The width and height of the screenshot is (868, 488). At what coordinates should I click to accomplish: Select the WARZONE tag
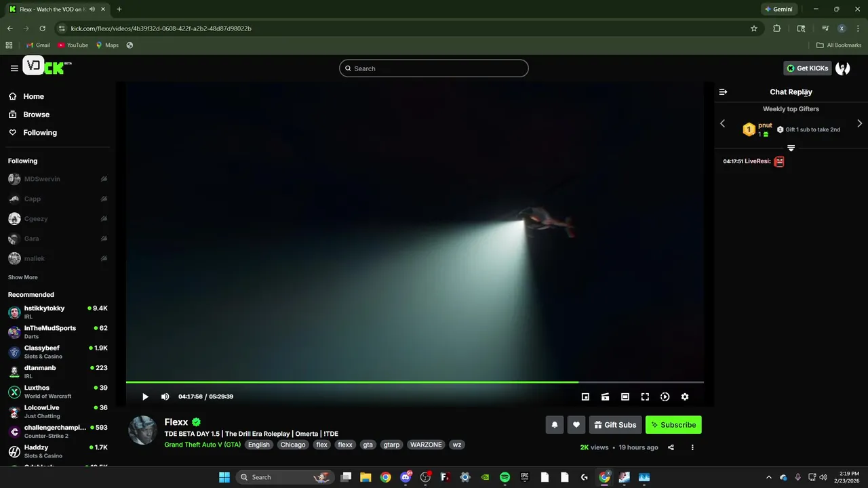coord(426,445)
